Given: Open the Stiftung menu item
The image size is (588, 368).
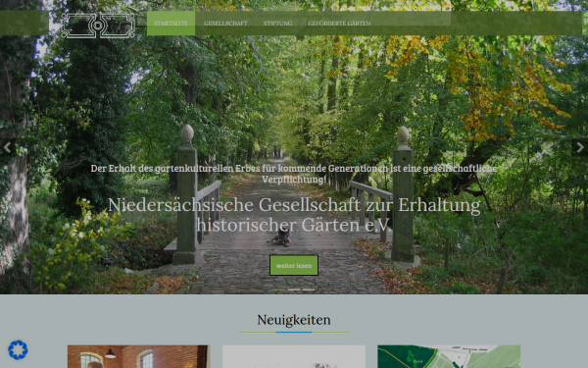Looking at the screenshot, I should [x=277, y=24].
